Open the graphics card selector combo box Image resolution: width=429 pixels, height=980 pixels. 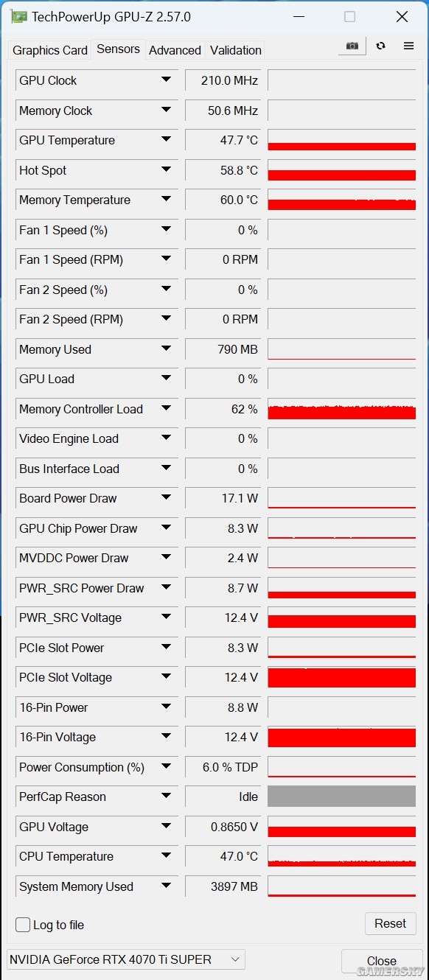point(126,959)
